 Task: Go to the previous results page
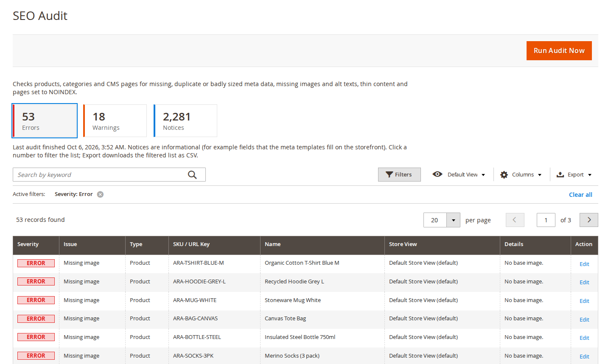click(x=515, y=220)
